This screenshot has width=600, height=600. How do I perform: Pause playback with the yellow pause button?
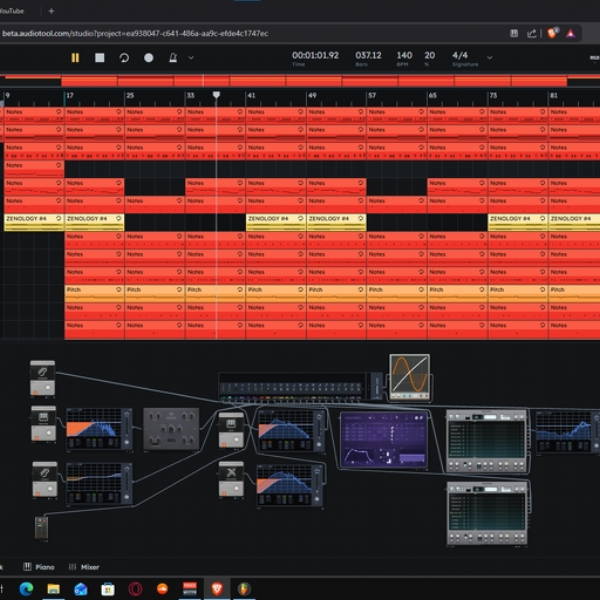(x=75, y=58)
